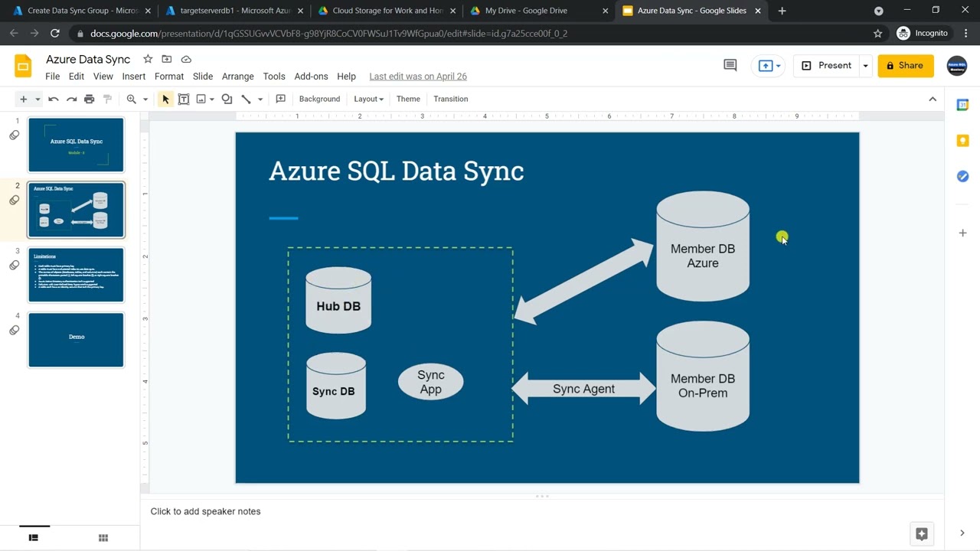Click the speaker notes field
The width and height of the screenshot is (980, 551).
(x=542, y=511)
